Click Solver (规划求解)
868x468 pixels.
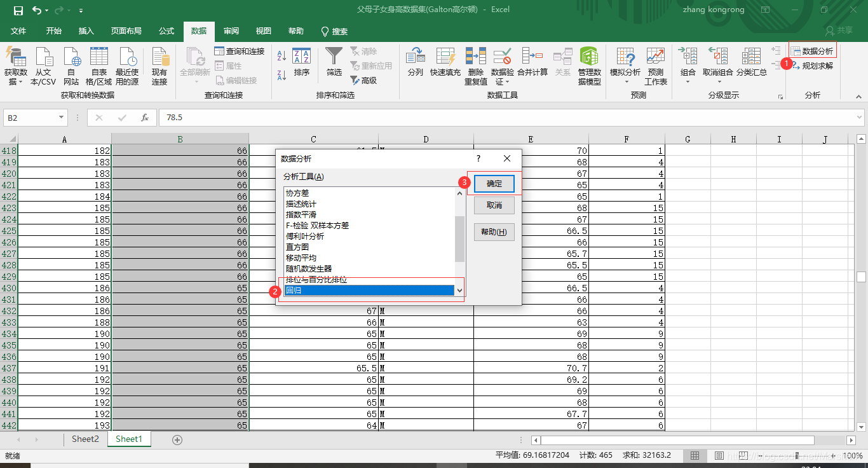[x=812, y=65]
